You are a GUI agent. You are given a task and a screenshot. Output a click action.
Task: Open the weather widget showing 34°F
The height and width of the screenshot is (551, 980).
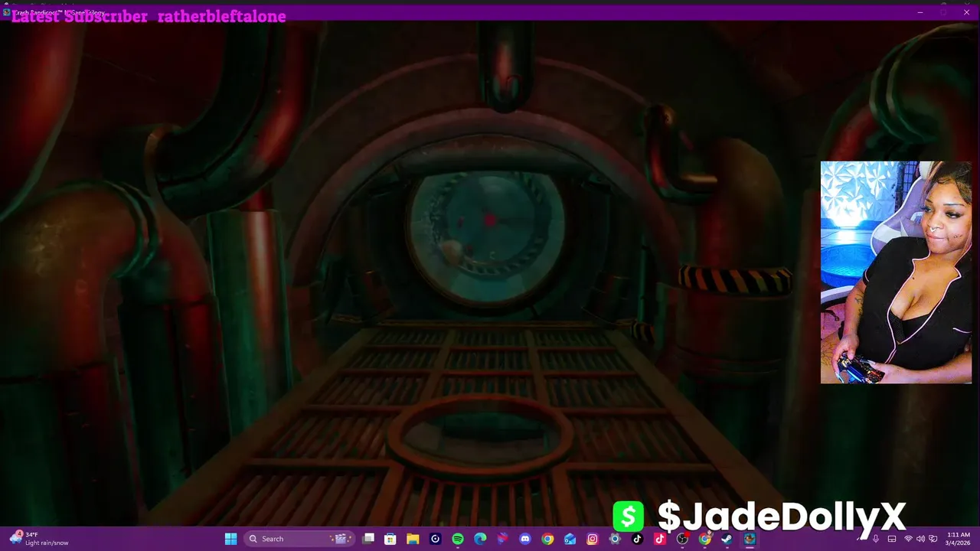[40, 539]
